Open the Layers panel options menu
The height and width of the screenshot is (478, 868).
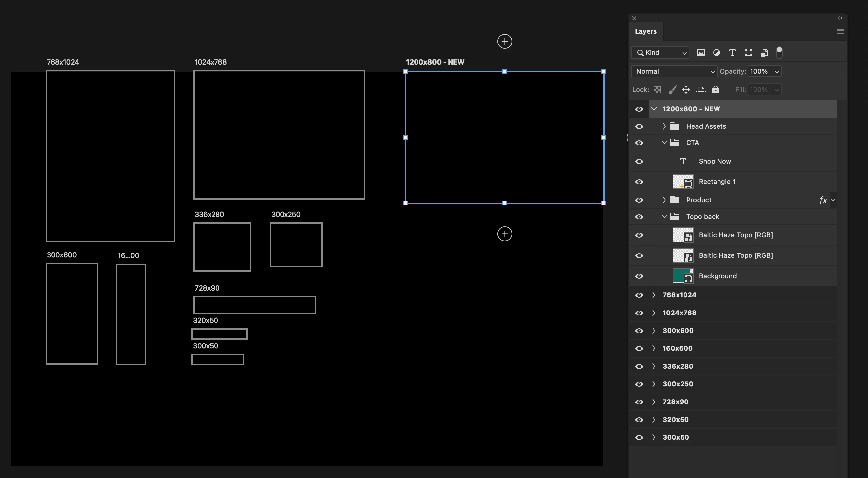click(x=840, y=31)
